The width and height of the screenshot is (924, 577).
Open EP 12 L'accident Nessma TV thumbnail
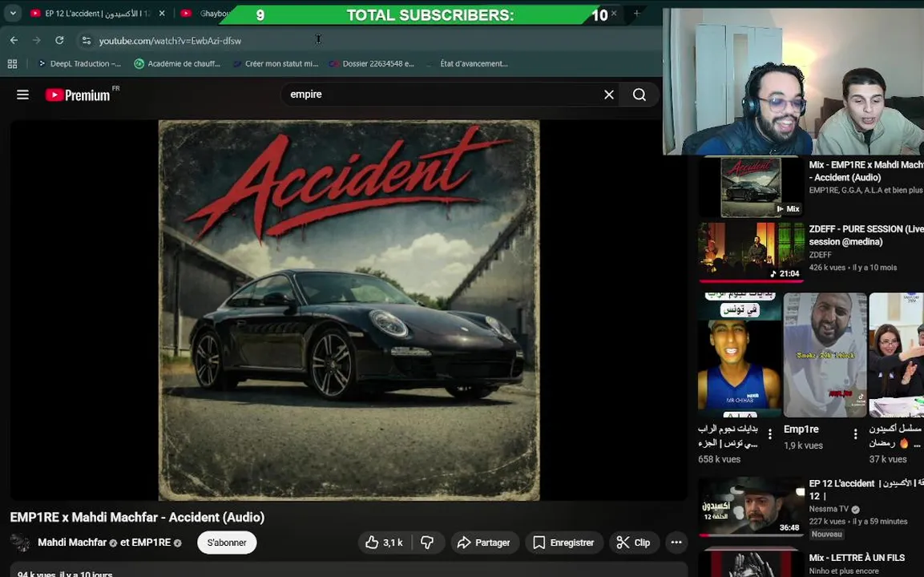pos(751,506)
